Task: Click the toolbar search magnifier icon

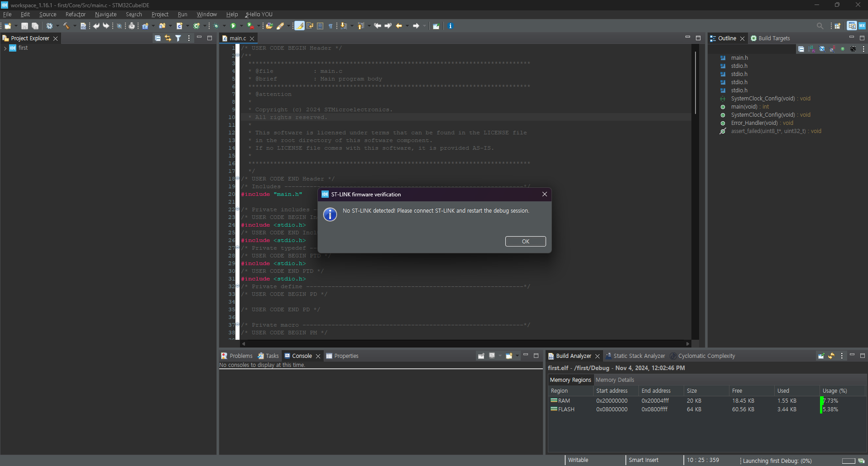Action: pyautogui.click(x=820, y=26)
